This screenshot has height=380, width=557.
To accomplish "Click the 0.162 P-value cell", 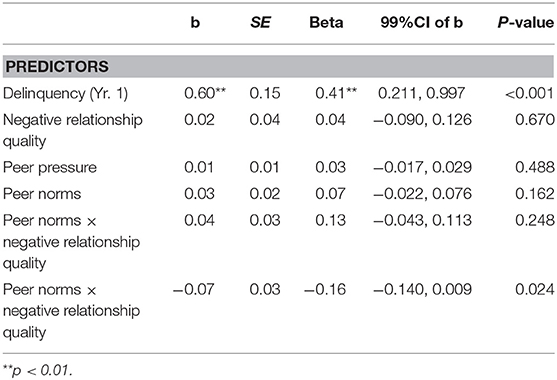I will pos(535,194).
